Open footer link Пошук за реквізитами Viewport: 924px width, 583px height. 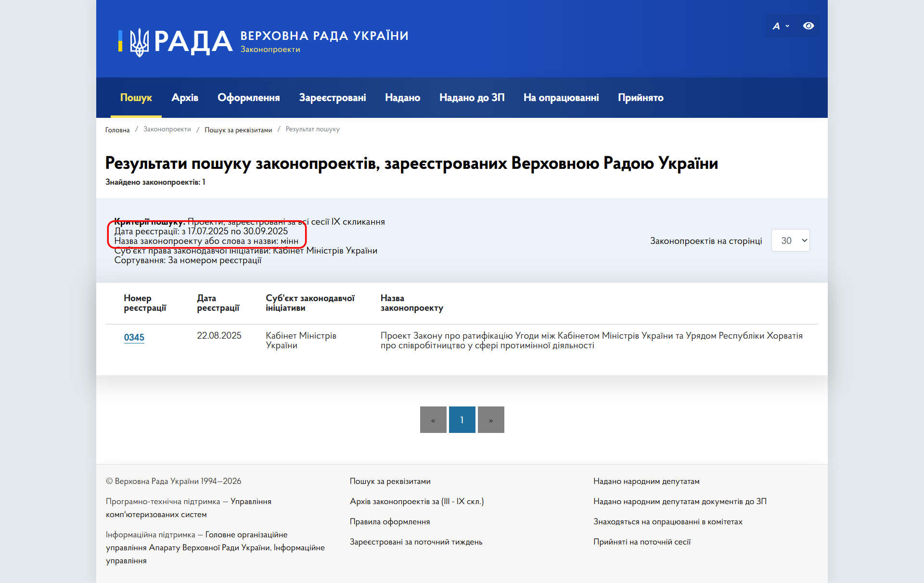tap(390, 481)
